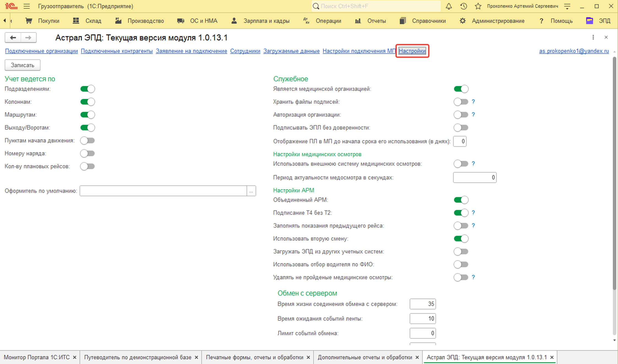Close Печатные формы, отчеты и обработки tab
Screen dimensions: 618x364
[308, 357]
